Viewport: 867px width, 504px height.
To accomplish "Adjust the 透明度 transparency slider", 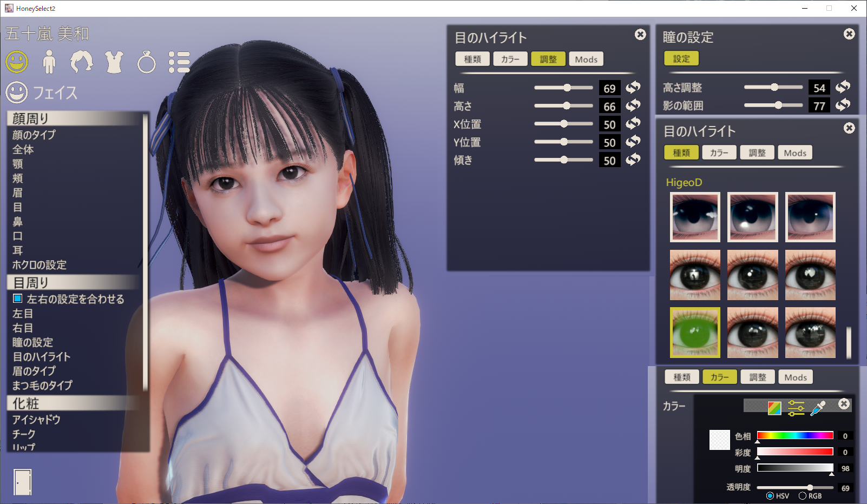I will tap(795, 487).
